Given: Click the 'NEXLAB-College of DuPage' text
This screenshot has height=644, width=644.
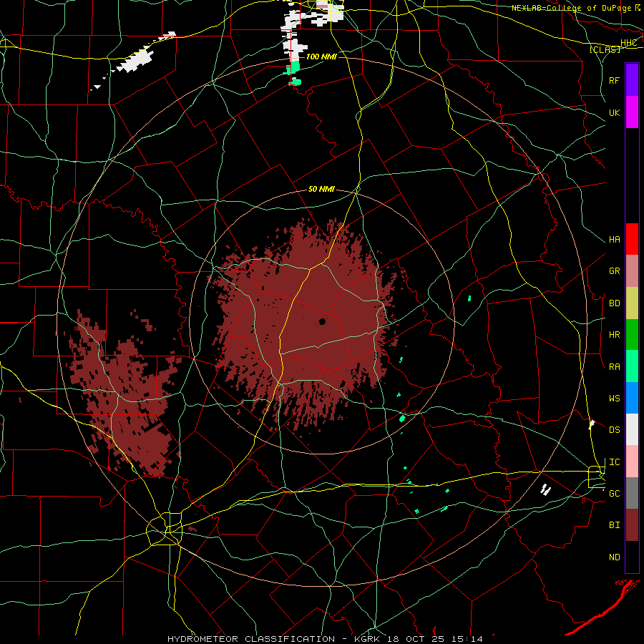Looking at the screenshot, I should coord(571,8).
